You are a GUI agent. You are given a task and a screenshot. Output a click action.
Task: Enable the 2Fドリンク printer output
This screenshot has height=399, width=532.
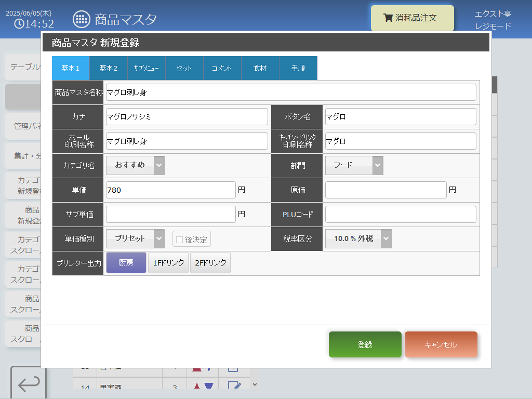pos(210,262)
